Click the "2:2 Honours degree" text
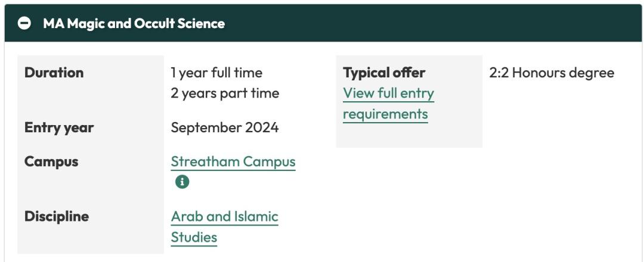This screenshot has width=644, height=262. pyautogui.click(x=552, y=73)
